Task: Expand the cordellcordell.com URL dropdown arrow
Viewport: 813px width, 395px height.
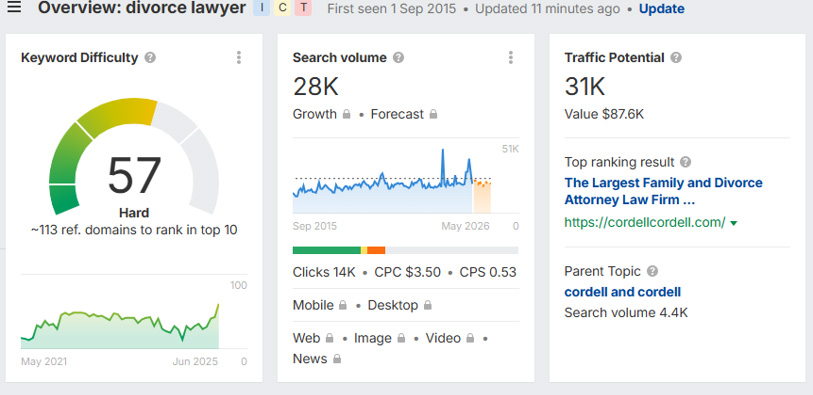Action: tap(734, 223)
